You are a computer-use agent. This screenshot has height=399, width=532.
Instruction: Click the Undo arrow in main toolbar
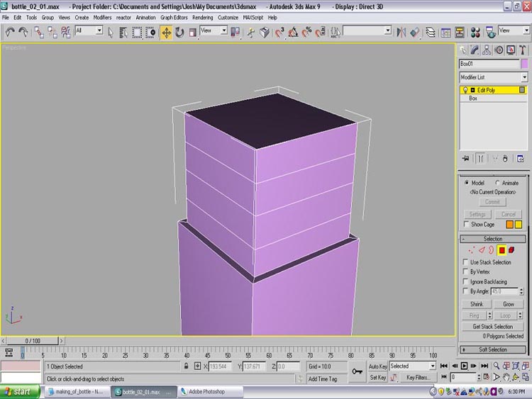coord(10,32)
